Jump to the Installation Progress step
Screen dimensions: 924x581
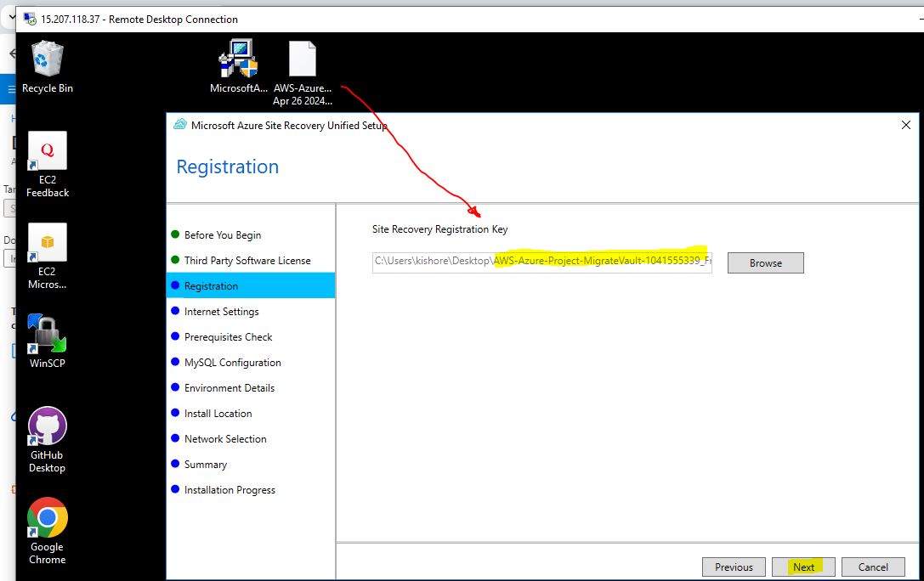pyautogui.click(x=230, y=490)
